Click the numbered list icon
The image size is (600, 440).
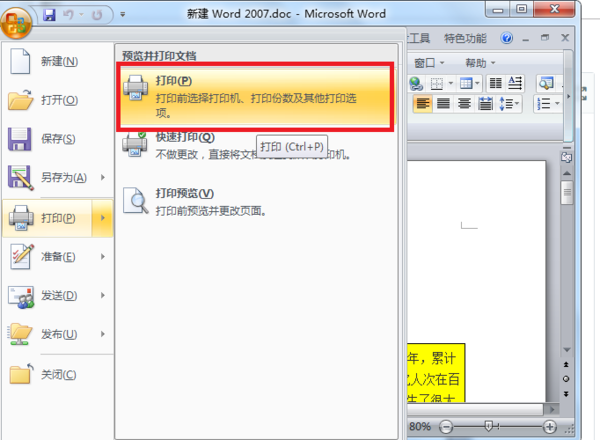coord(543,104)
